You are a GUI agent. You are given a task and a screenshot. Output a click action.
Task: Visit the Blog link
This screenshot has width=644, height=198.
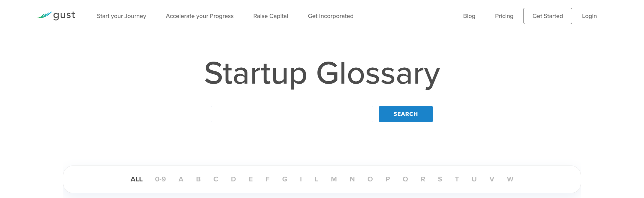point(469,16)
